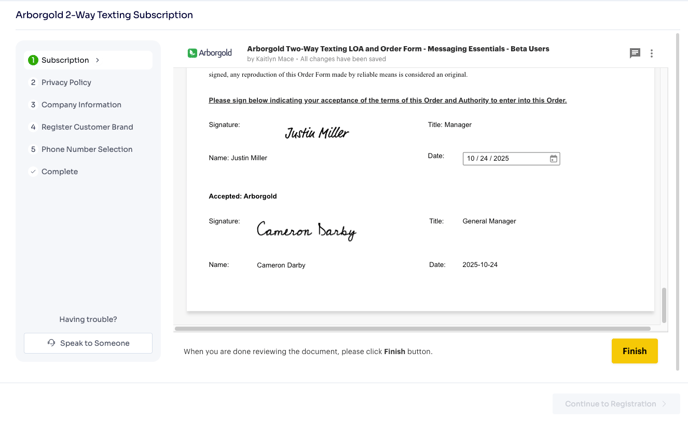The height and width of the screenshot is (422, 688).
Task: Click the Speak to Someone button
Action: (x=88, y=343)
